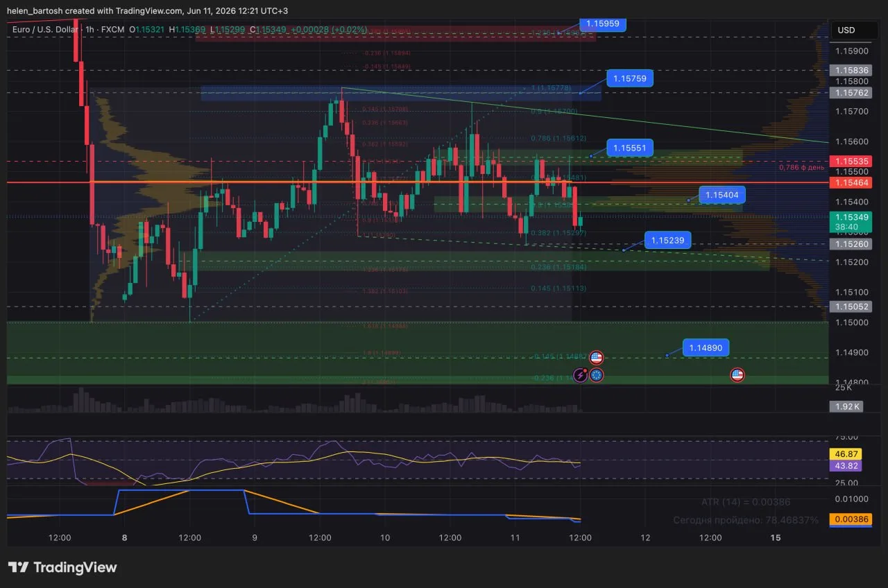Click the 1.15260 gray price axis label
The height and width of the screenshot is (588, 888).
point(851,244)
